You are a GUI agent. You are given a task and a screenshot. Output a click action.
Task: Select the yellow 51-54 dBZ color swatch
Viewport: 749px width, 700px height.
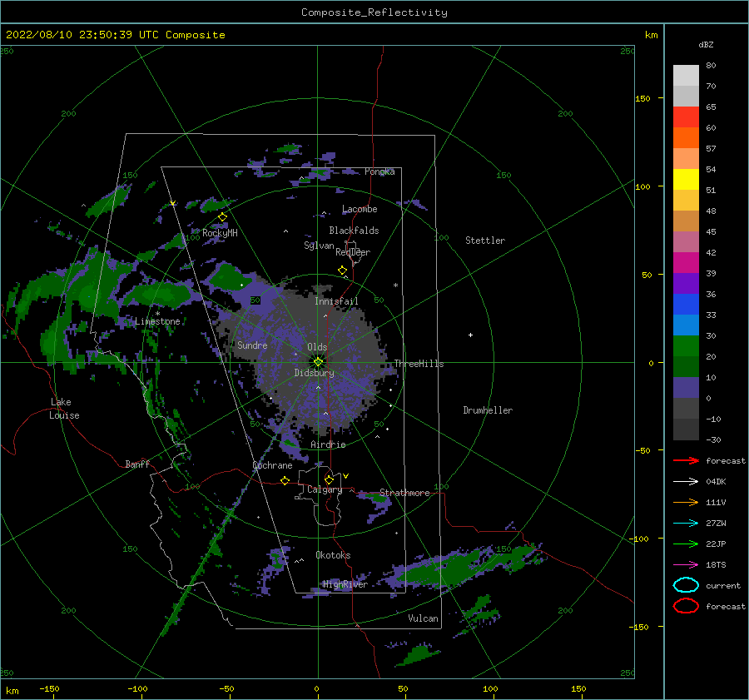[686, 180]
